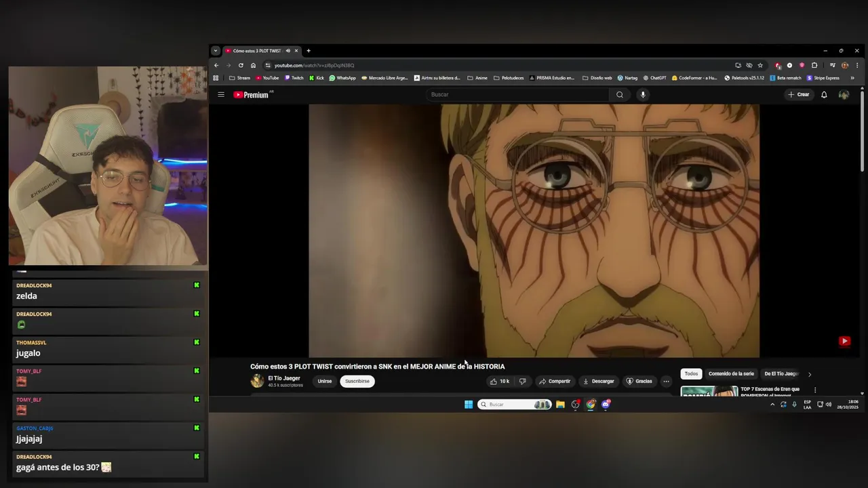Open the Diseño web bookmarks folder
The height and width of the screenshot is (488, 868).
click(x=597, y=78)
